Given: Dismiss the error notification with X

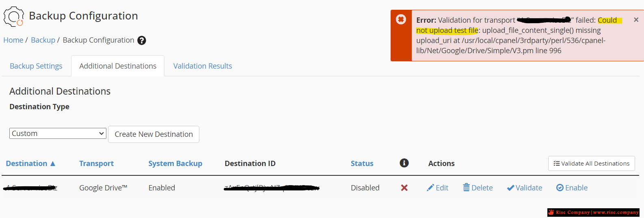Looking at the screenshot, I should tap(636, 19).
